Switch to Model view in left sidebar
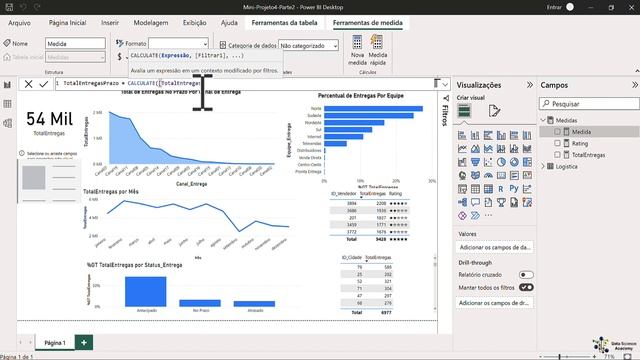The image size is (640, 360). (7, 123)
